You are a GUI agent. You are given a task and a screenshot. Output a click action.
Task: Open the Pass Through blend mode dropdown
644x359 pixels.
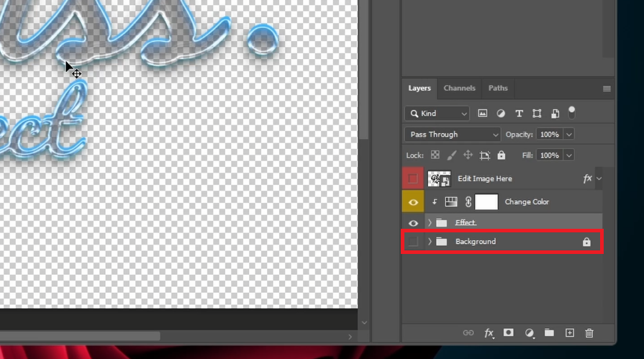(x=453, y=135)
